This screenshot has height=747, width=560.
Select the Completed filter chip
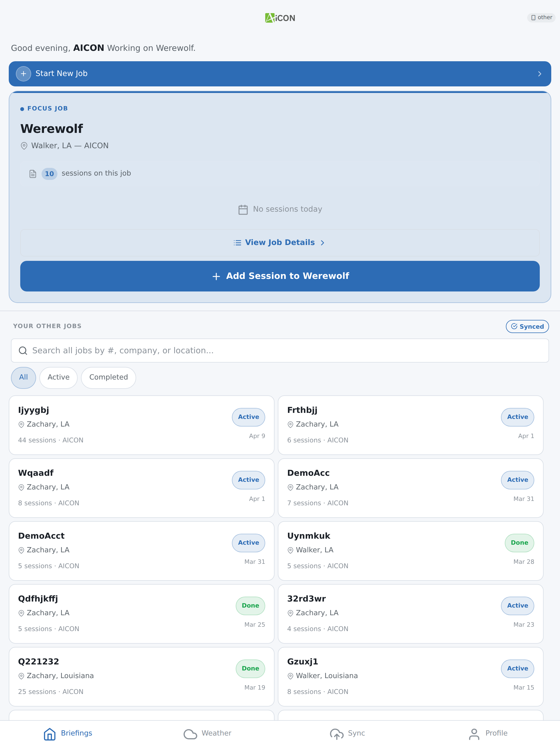pyautogui.click(x=109, y=377)
